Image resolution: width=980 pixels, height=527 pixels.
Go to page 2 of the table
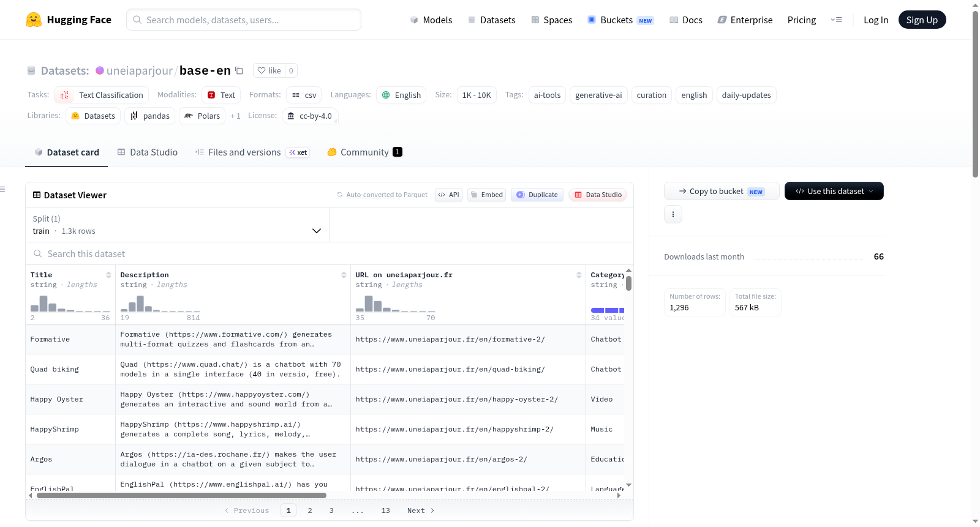pos(310,510)
